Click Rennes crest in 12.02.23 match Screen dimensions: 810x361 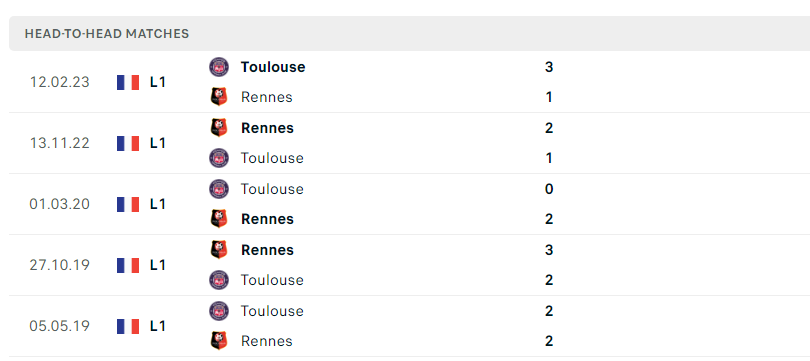coord(219,97)
